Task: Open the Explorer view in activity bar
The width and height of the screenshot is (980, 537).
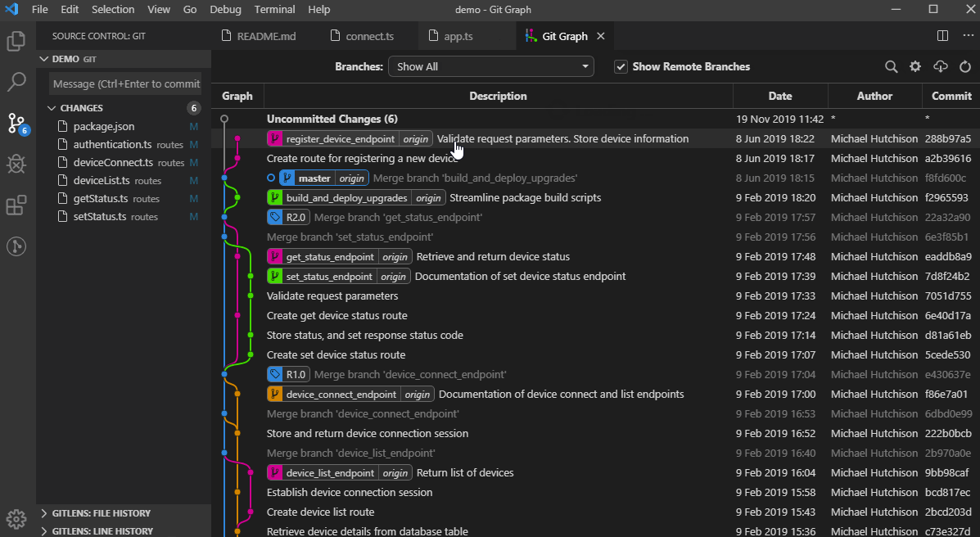Action: point(16,41)
